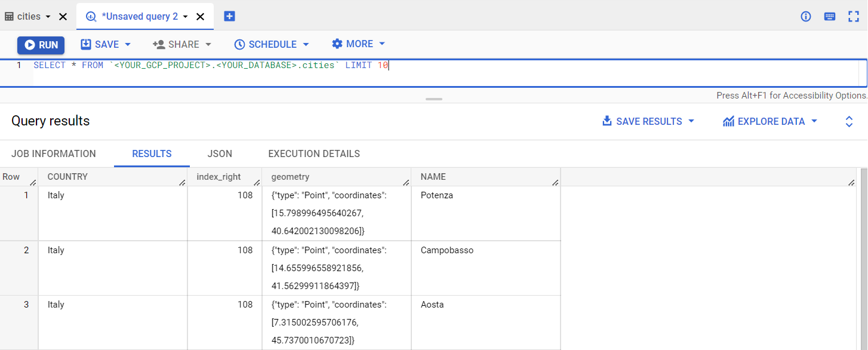Expand the EXPLORE DATA dropdown arrow
Image resolution: width=868 pixels, height=350 pixels.
click(x=814, y=121)
